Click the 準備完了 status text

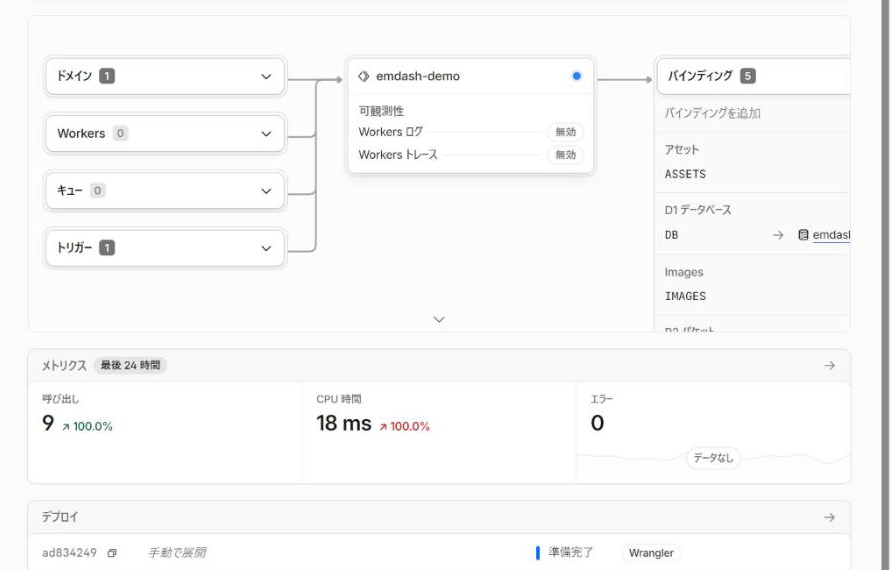(x=571, y=552)
